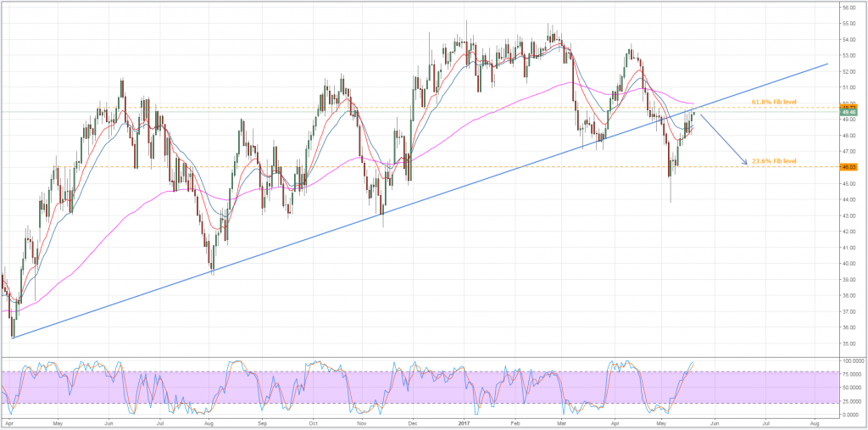Select the 61.8% Fib level text label

pyautogui.click(x=774, y=102)
